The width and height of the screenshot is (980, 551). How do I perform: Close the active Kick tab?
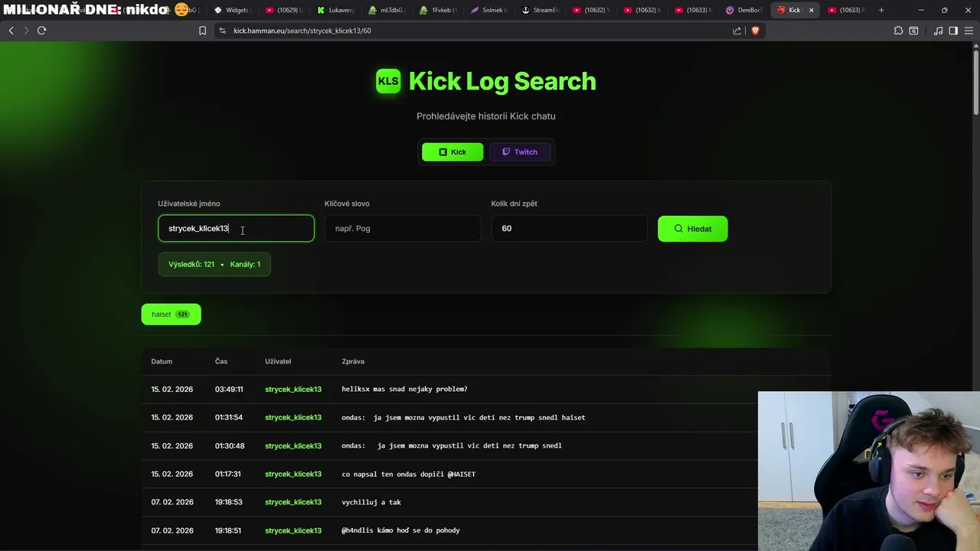(x=811, y=10)
